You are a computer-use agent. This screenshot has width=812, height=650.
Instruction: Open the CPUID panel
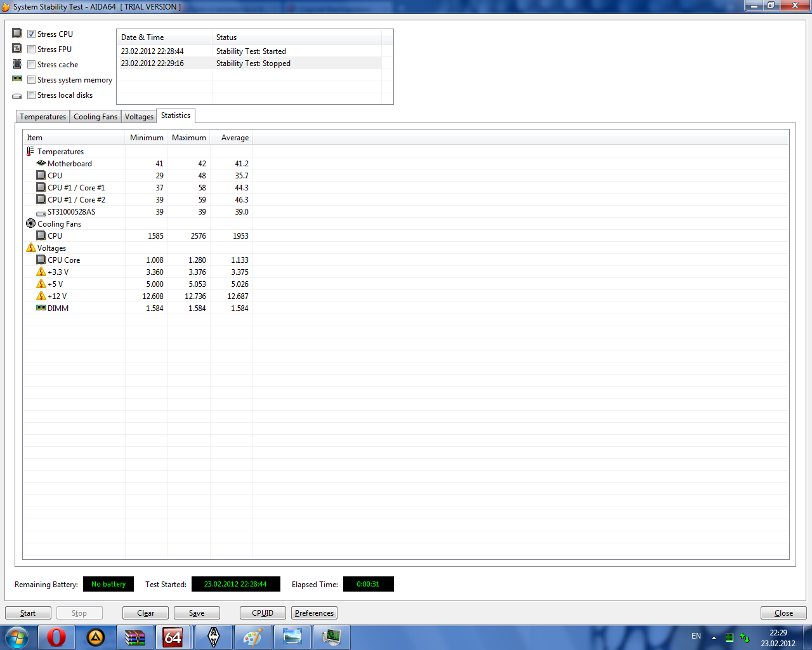tap(263, 613)
